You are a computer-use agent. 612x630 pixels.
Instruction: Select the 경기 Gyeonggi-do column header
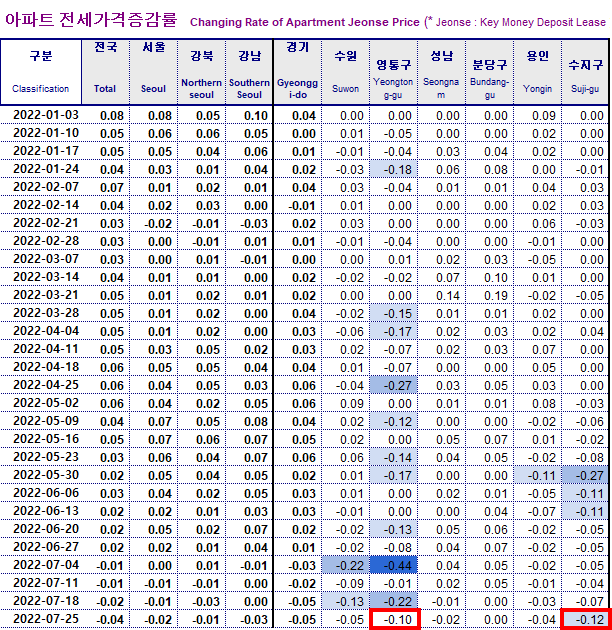pos(297,72)
